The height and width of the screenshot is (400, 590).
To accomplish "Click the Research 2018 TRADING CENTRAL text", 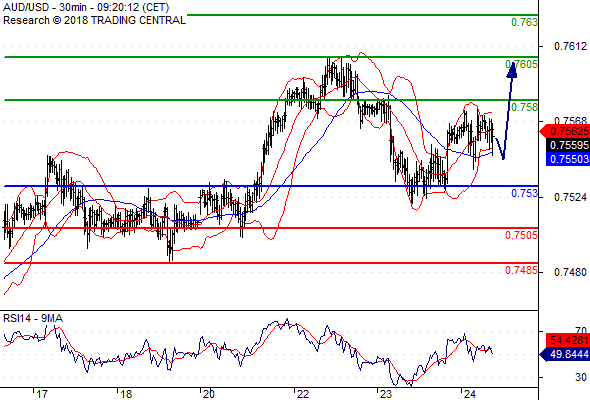I will tap(94, 20).
